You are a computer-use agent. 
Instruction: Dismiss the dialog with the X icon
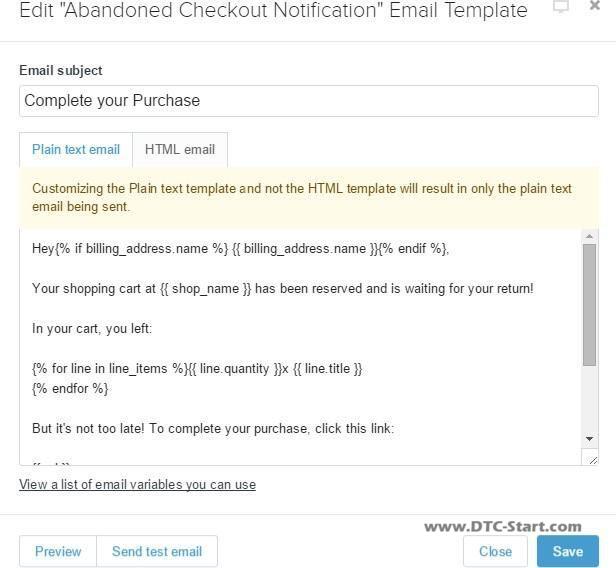(595, 5)
